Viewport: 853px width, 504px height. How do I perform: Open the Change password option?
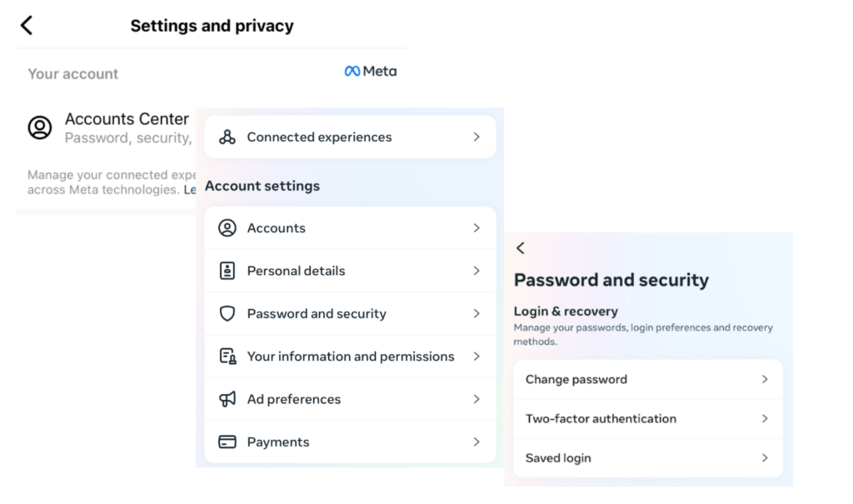pos(576,379)
